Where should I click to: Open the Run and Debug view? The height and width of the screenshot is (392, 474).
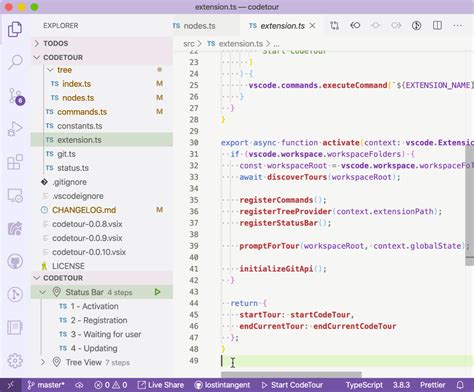coord(15,129)
